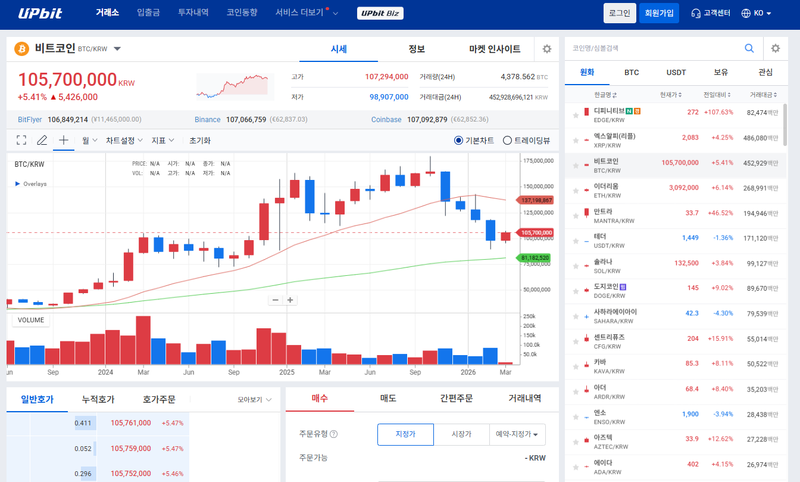Click the order type help icon
The width and height of the screenshot is (800, 482).
click(334, 434)
